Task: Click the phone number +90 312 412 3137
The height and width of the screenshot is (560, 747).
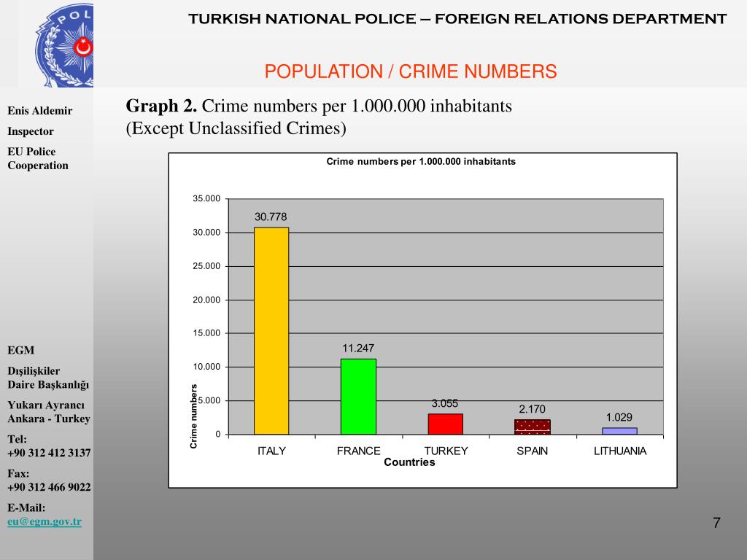Action: click(x=49, y=453)
